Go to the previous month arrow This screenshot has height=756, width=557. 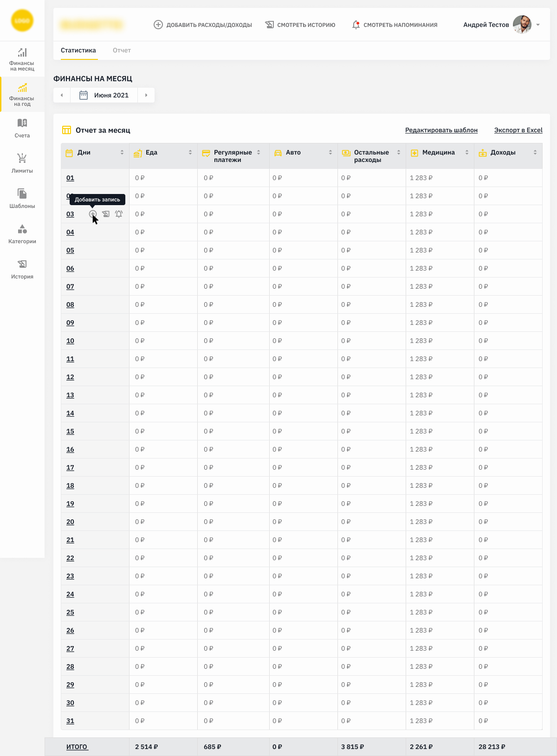(x=62, y=95)
